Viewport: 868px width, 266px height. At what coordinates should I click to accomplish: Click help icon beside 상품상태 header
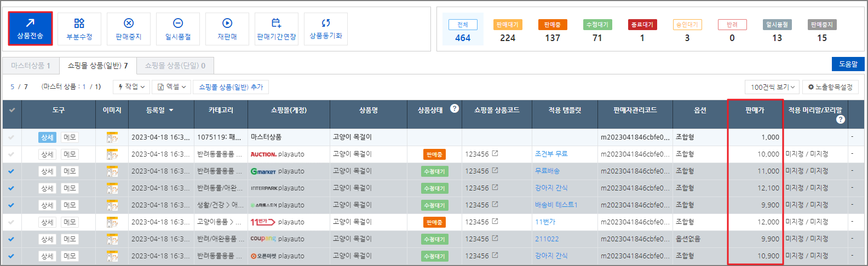point(455,108)
